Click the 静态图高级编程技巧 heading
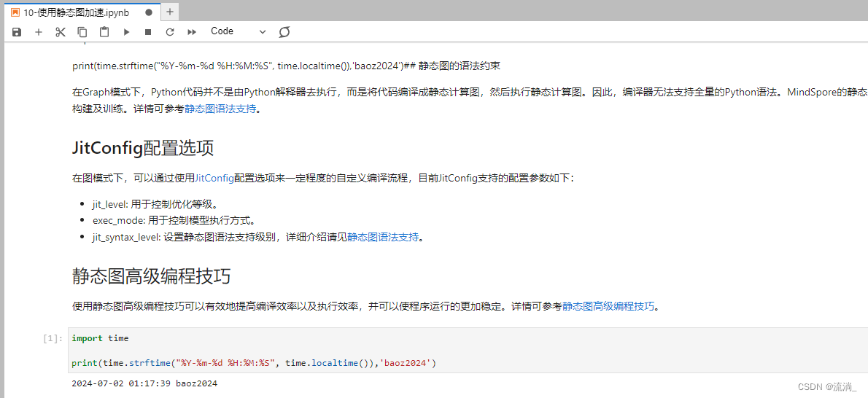The image size is (868, 398). click(x=151, y=275)
